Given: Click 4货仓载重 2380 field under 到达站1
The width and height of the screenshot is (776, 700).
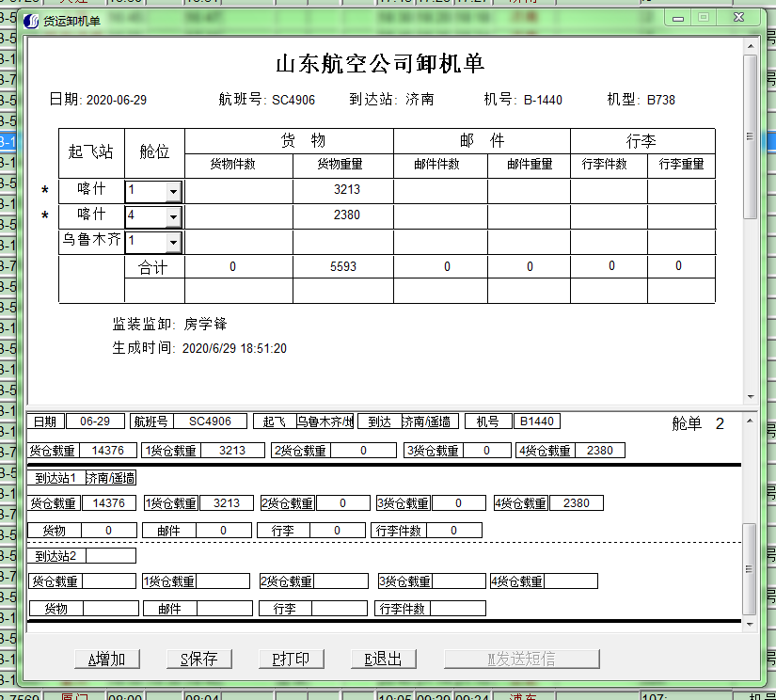Looking at the screenshot, I should coord(577,503).
